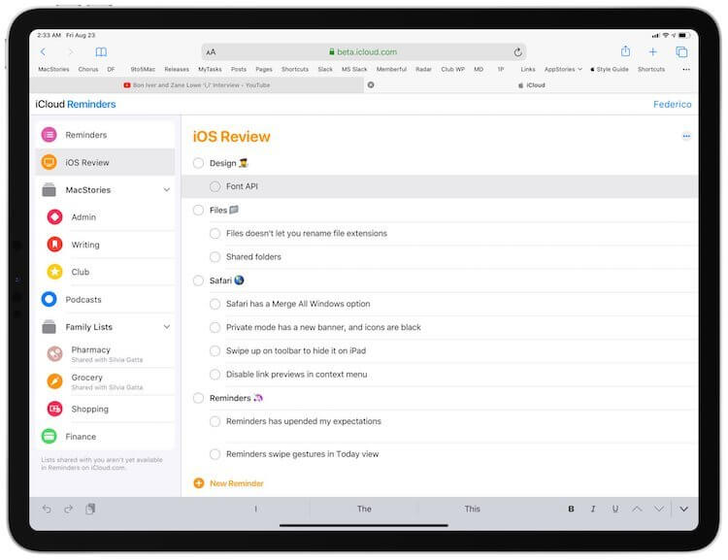Open Memberful favorites bookmark
The height and width of the screenshot is (560, 728).
(391, 69)
